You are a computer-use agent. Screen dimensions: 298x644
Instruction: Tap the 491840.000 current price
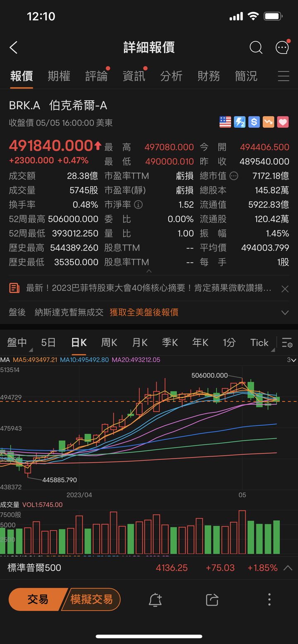click(x=51, y=146)
